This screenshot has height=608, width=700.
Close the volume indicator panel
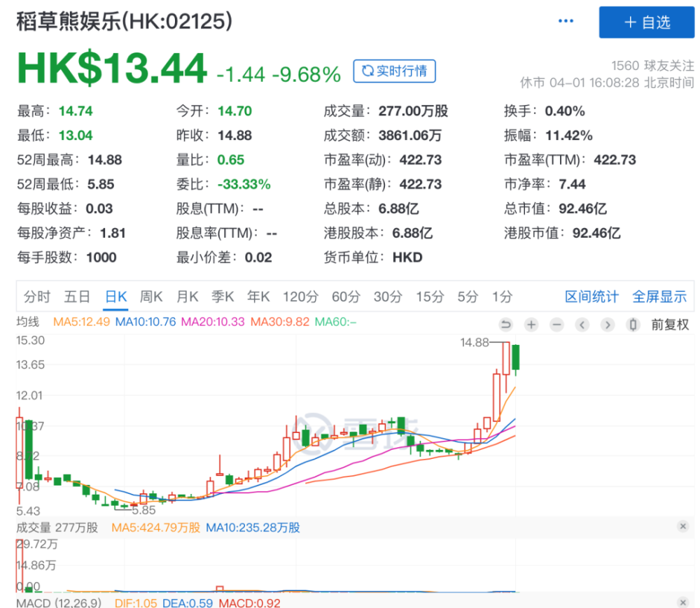682,526
